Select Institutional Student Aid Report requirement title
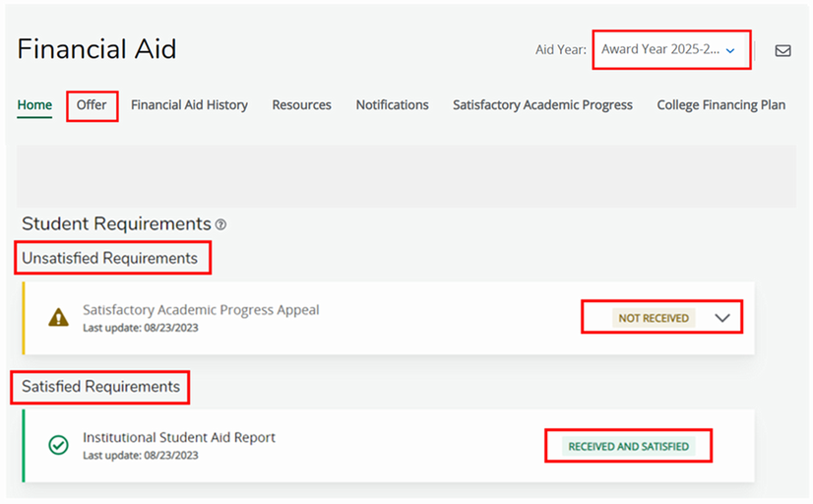The height and width of the screenshot is (504, 813). [179, 437]
